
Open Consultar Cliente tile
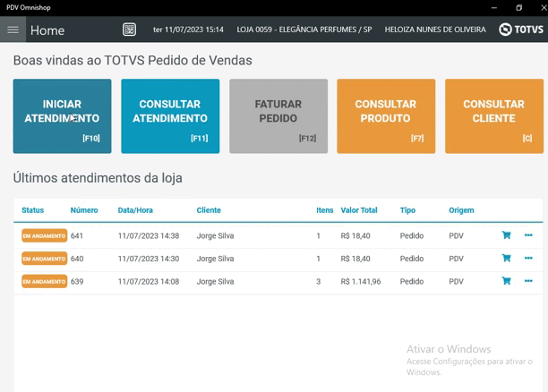(494, 116)
